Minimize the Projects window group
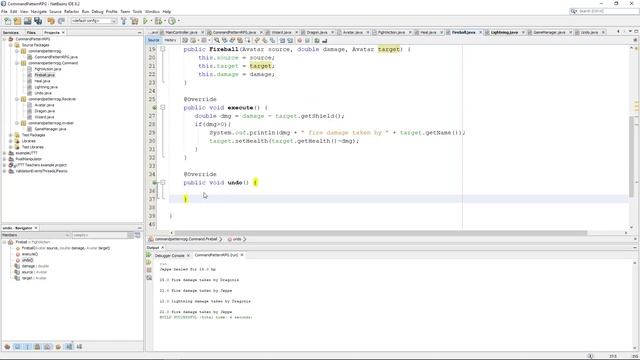 (140, 33)
